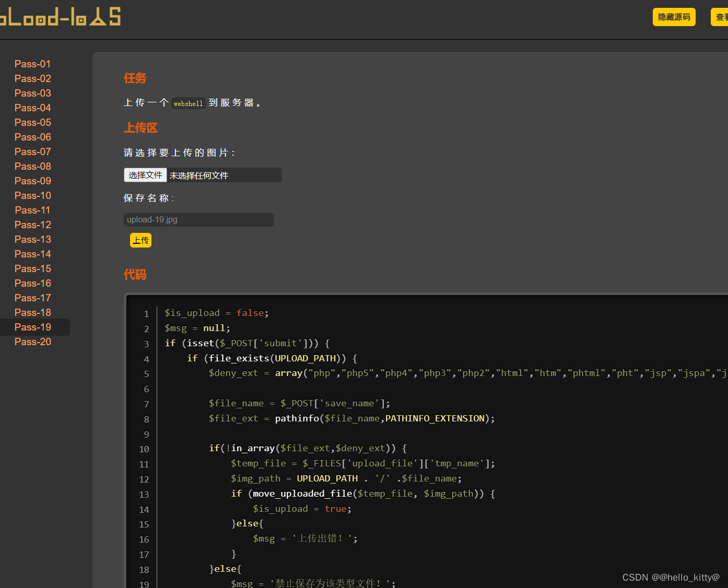
Task: Click the 禁止保存为该类型文件 code line
Action: coord(313,583)
